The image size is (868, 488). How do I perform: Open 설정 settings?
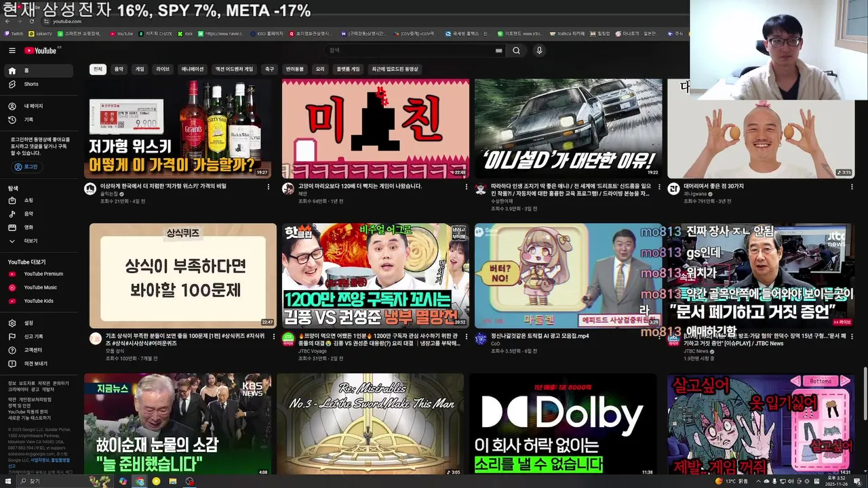pyautogui.click(x=39, y=323)
